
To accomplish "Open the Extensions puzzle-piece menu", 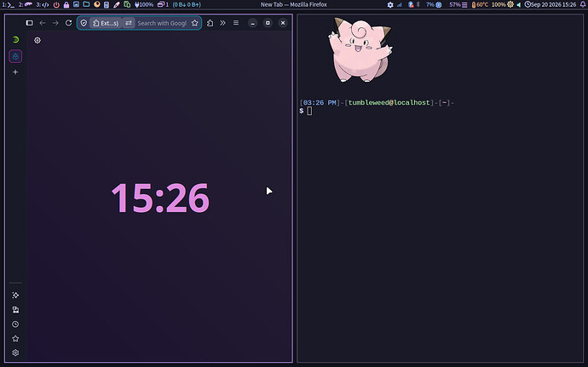I will [210, 23].
